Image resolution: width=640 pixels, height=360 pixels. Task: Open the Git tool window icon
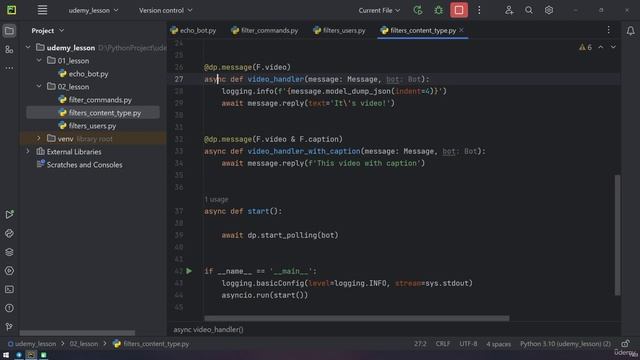[9, 327]
